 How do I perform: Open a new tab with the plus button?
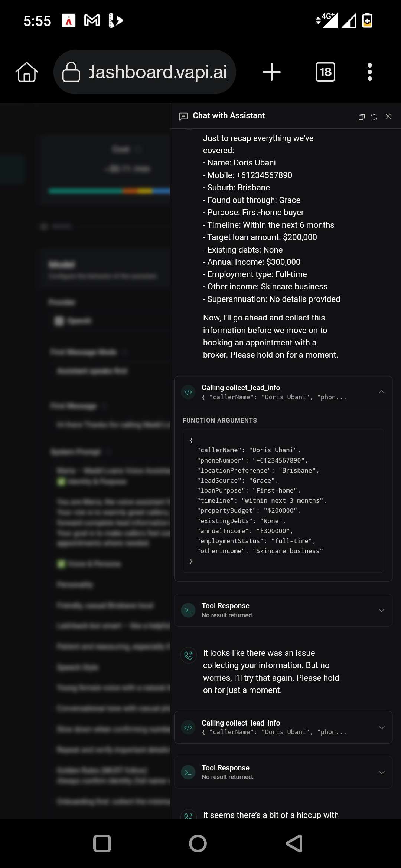tap(271, 72)
